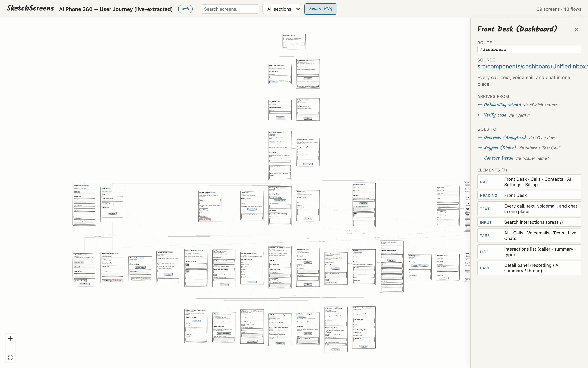Select the Contacts screen card
The width and height of the screenshot is (588, 368).
pyautogui.click(x=364, y=205)
